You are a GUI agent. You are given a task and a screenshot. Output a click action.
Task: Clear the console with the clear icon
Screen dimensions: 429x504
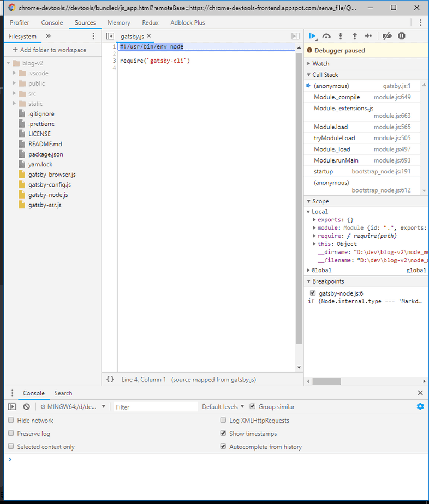tap(26, 407)
